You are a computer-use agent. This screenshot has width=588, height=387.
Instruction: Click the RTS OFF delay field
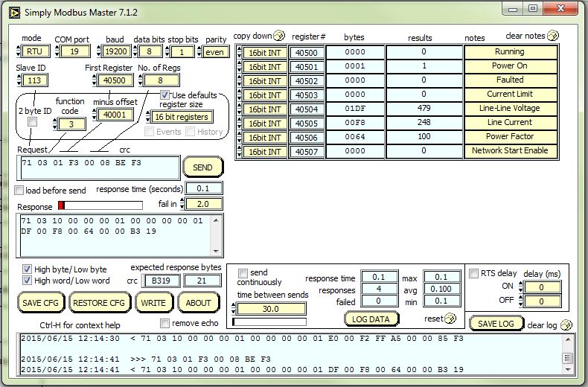point(542,301)
